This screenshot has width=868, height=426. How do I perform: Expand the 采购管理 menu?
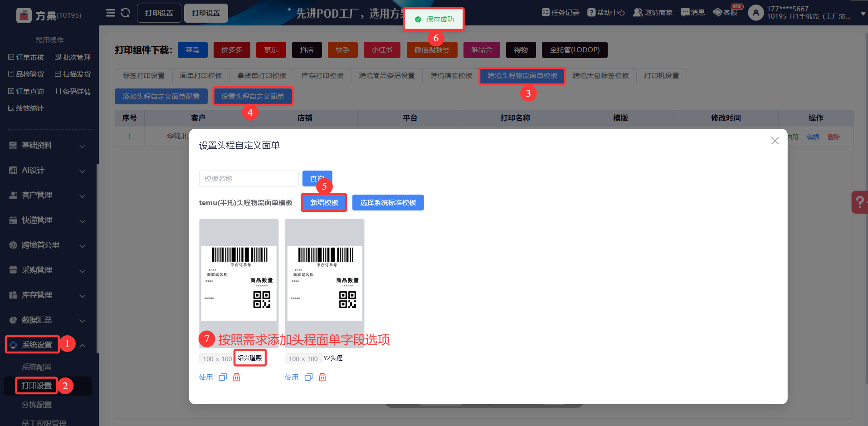tap(48, 270)
